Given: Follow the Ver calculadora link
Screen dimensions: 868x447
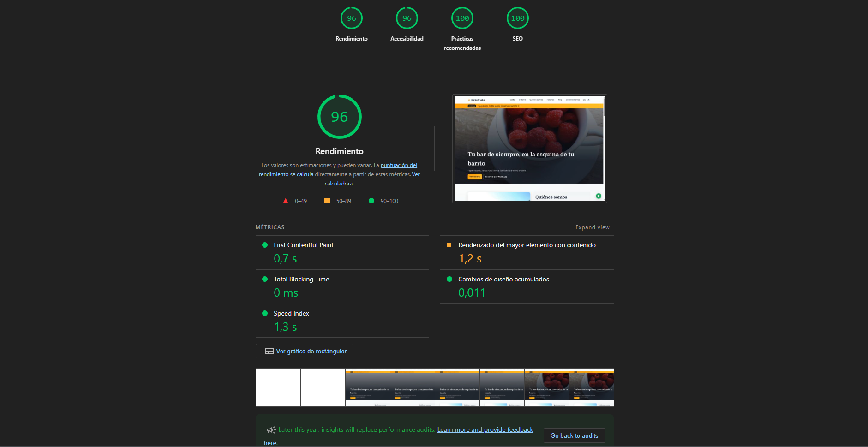Looking at the screenshot, I should pyautogui.click(x=339, y=184).
